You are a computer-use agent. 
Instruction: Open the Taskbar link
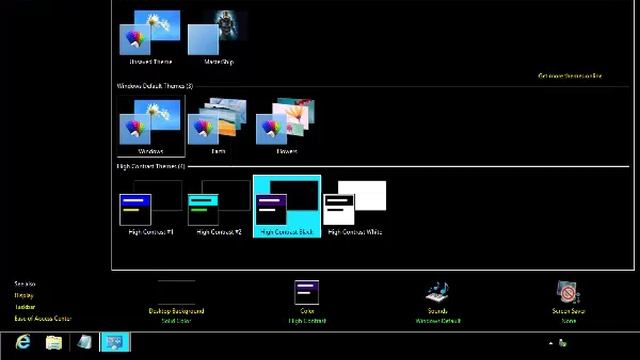25,307
